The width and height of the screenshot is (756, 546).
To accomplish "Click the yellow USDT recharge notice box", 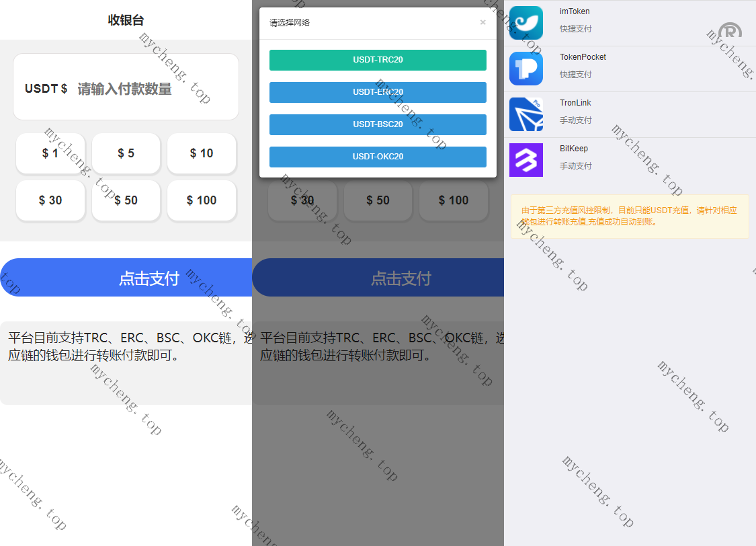I will coord(630,216).
